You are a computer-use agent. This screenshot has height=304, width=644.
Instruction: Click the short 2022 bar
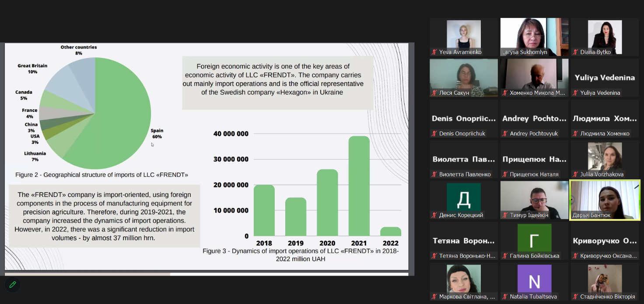point(391,231)
